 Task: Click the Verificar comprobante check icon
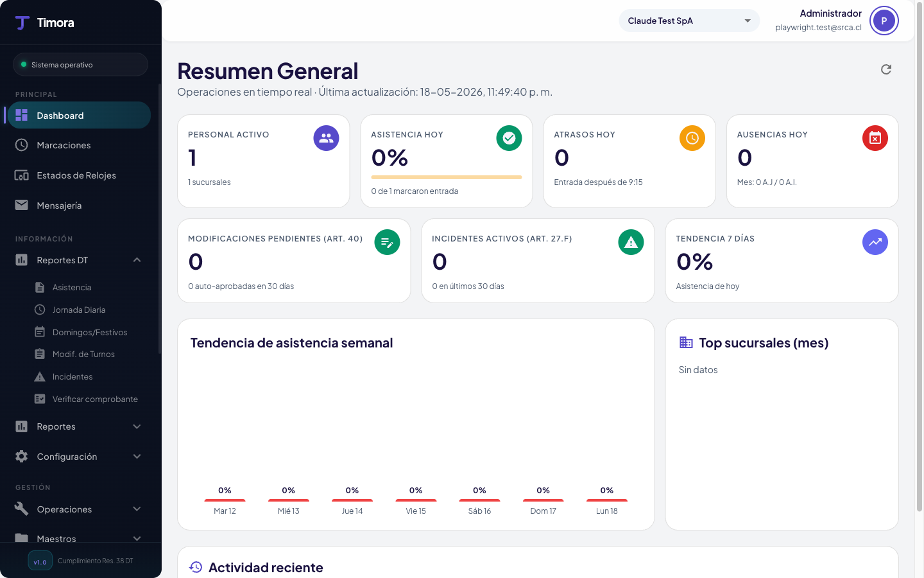(40, 399)
